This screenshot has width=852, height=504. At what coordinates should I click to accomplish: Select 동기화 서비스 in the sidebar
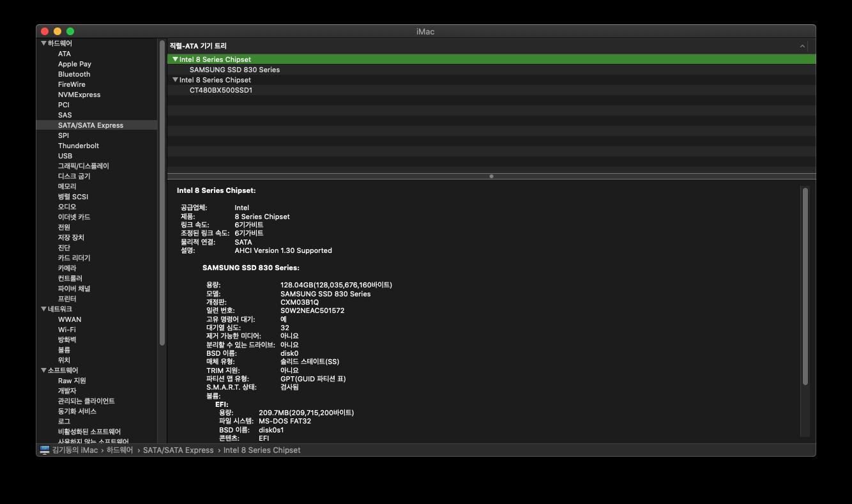point(77,411)
